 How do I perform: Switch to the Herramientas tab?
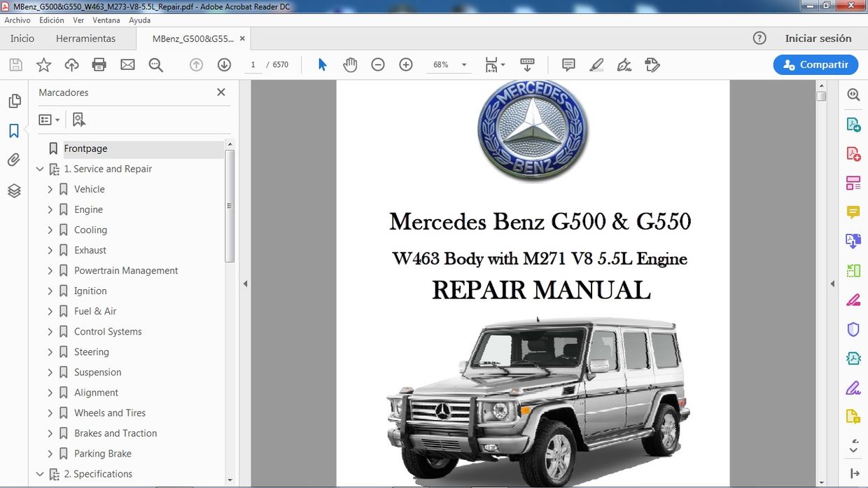(86, 39)
